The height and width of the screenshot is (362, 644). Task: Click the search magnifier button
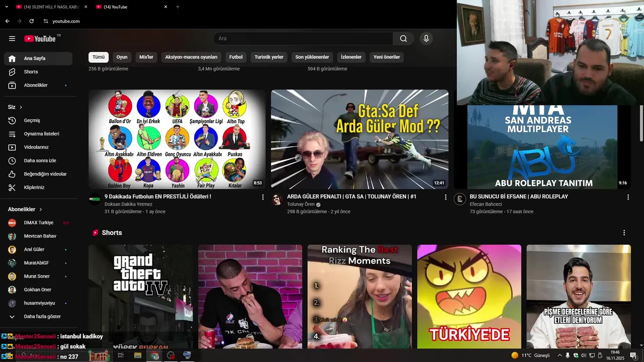(x=404, y=39)
